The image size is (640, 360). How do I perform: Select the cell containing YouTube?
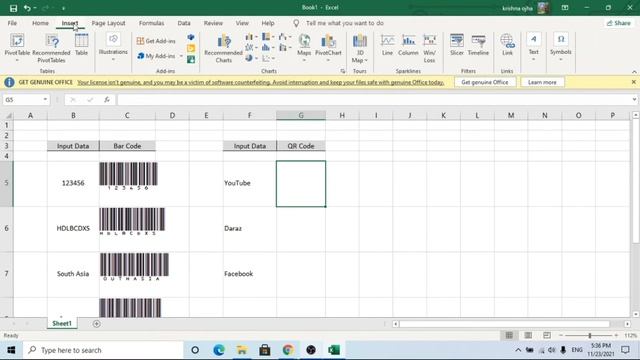pos(249,183)
